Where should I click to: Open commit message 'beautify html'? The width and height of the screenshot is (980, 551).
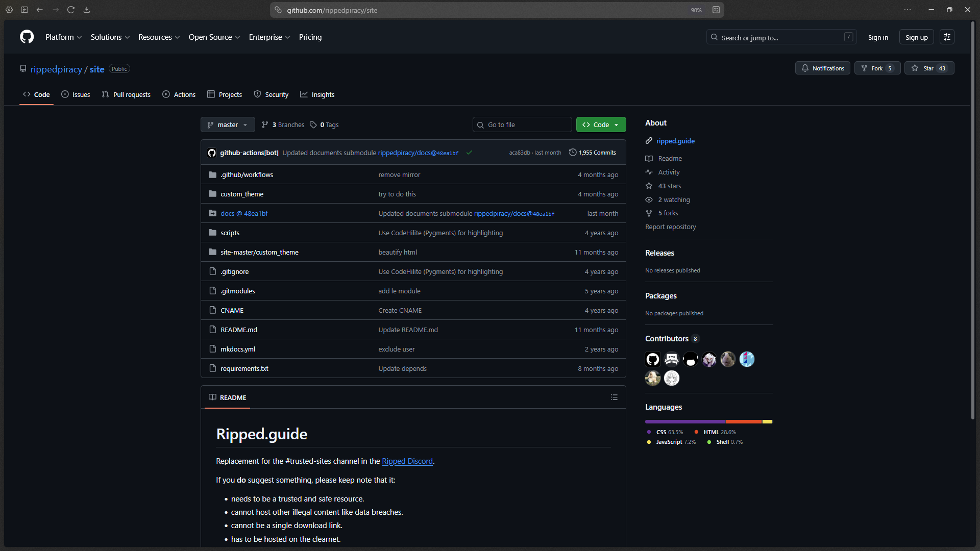tap(398, 252)
